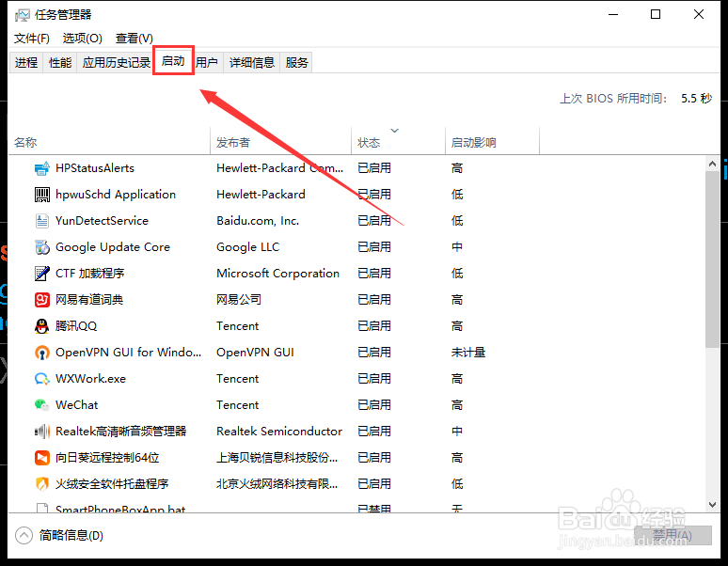Sort by the 启动影响 column header
This screenshot has height=566, width=728.
[x=492, y=142]
